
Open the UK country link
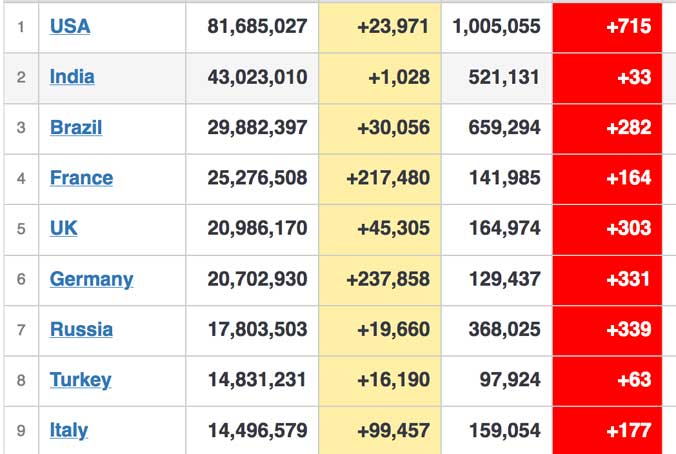(64, 229)
